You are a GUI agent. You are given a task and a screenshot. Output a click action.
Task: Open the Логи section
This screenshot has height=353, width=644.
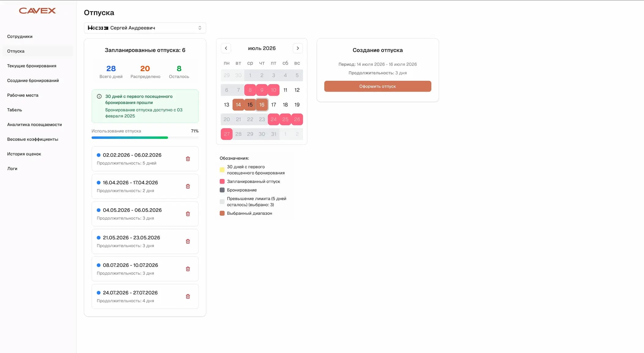coord(12,169)
